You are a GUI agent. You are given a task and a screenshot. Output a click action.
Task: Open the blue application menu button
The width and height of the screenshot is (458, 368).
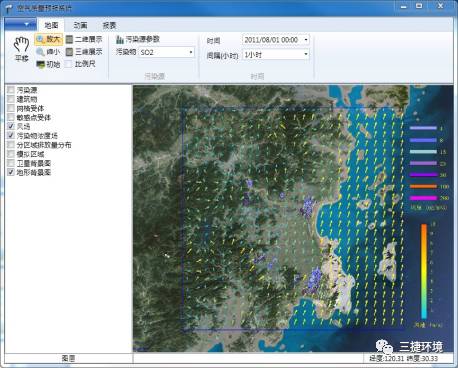coord(21,24)
